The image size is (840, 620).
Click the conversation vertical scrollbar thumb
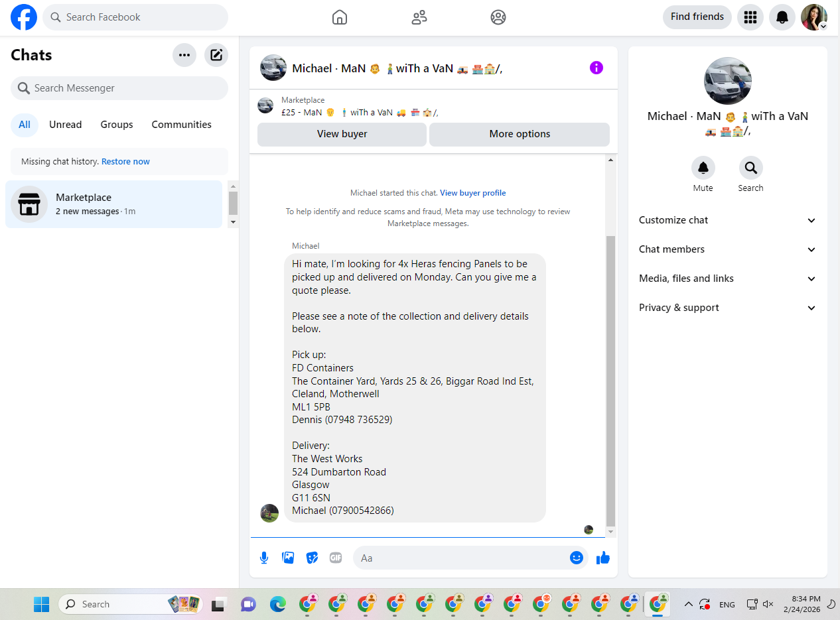pyautogui.click(x=611, y=381)
